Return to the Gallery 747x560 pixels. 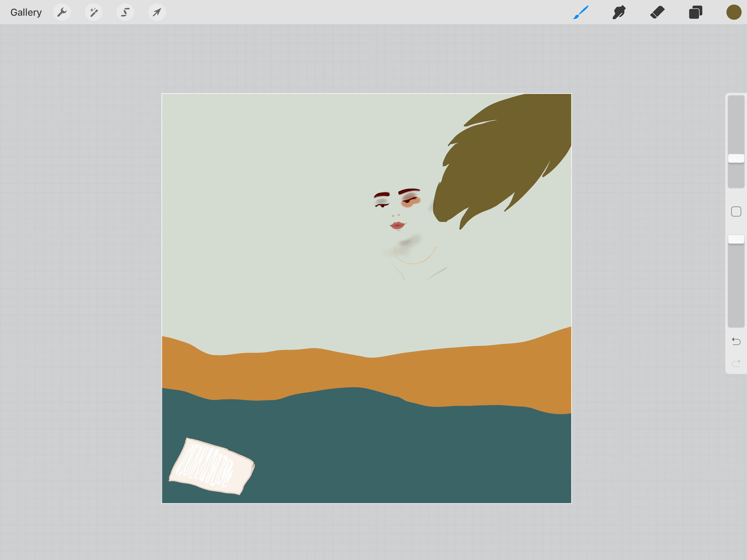(26, 12)
